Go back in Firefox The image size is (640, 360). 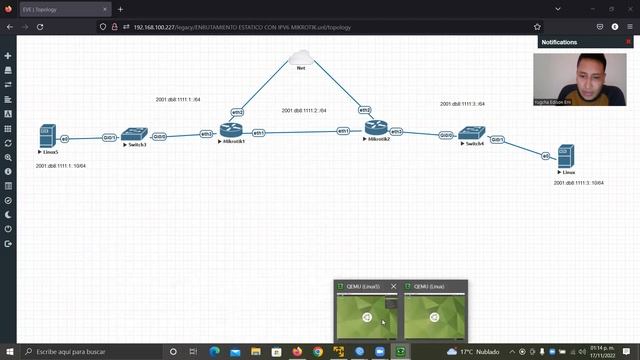click(10, 27)
